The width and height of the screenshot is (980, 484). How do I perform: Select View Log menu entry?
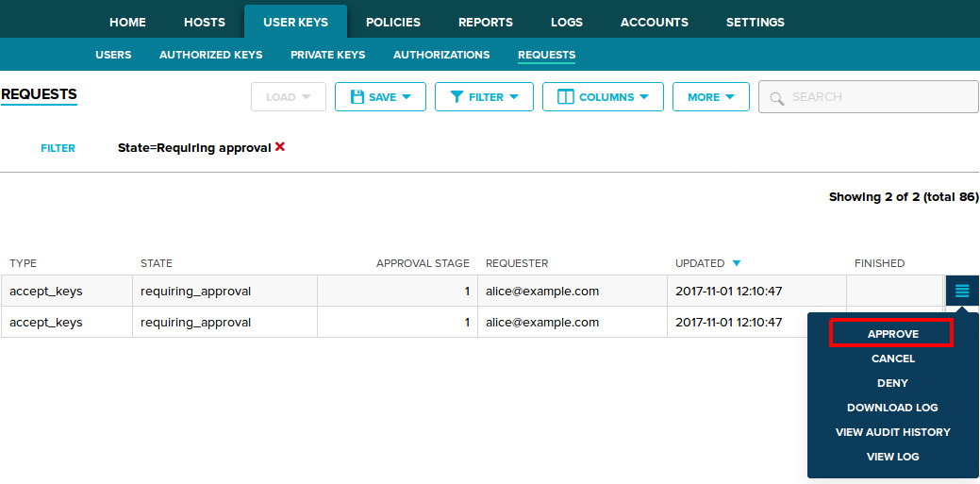click(x=892, y=457)
